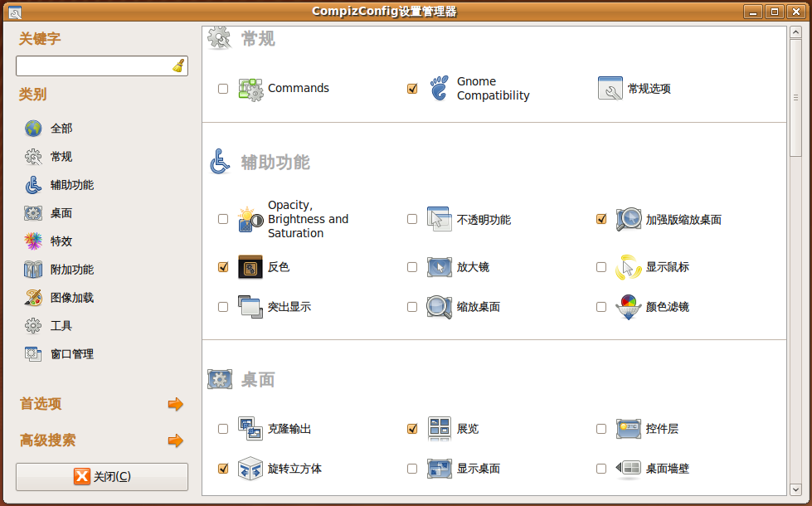The height and width of the screenshot is (506, 812).
Task: Click the 附加功能 icon in sidebar
Action: point(33,270)
